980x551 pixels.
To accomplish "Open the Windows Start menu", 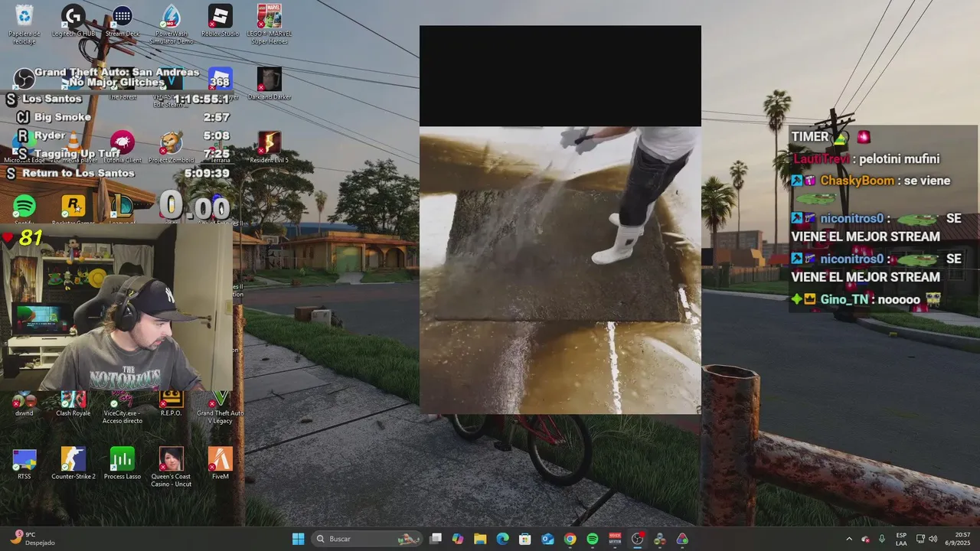I will click(299, 539).
